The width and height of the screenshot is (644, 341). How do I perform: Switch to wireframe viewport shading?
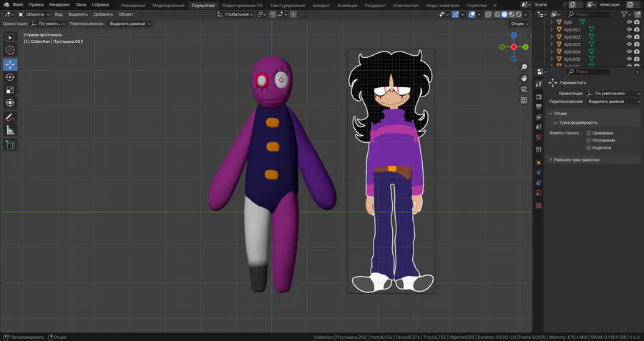coord(497,14)
